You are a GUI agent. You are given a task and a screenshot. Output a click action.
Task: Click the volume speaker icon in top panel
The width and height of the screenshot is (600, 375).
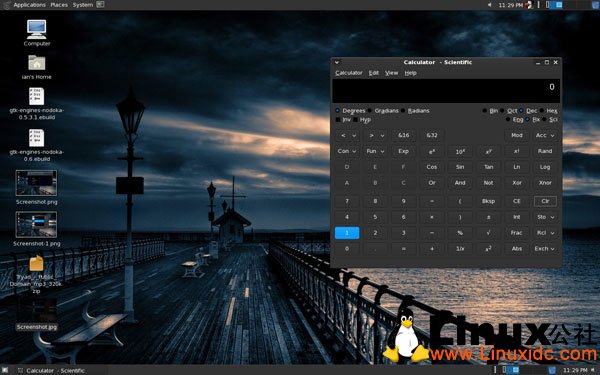(489, 5)
